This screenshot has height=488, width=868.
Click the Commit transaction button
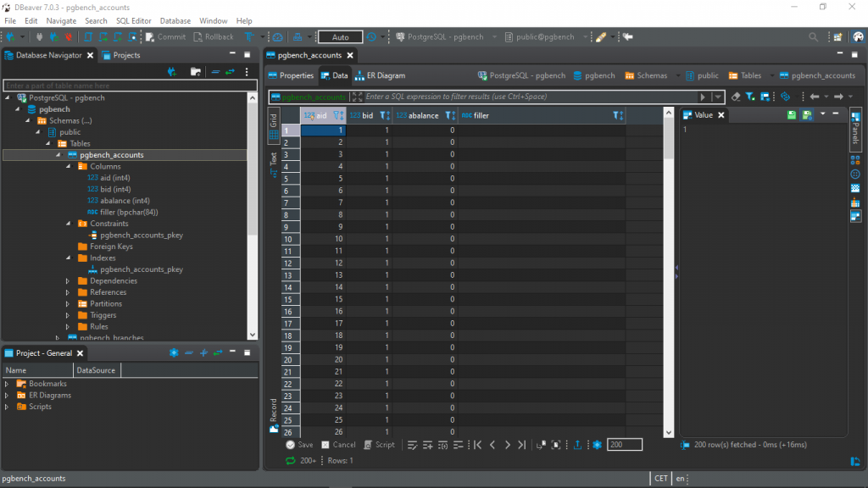165,37
